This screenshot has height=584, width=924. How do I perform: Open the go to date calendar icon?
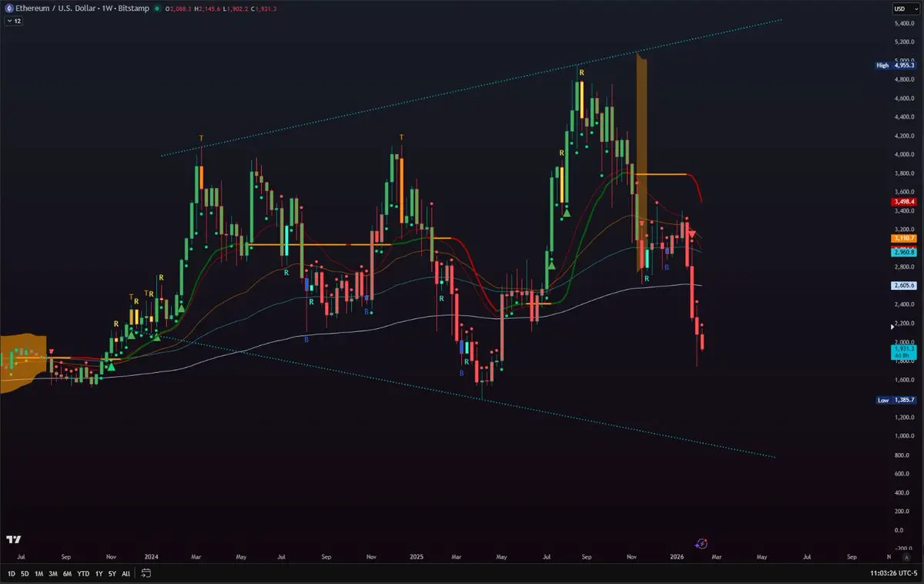146,573
